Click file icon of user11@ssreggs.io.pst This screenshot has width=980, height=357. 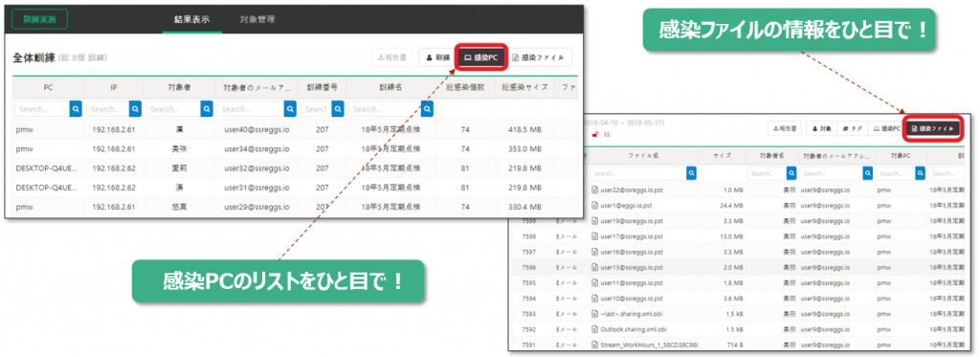click(595, 282)
